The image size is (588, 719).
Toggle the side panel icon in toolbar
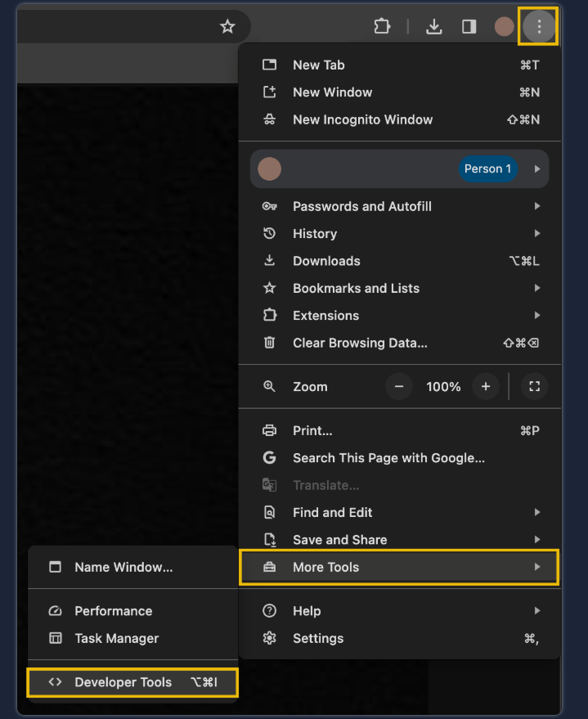[x=469, y=27]
